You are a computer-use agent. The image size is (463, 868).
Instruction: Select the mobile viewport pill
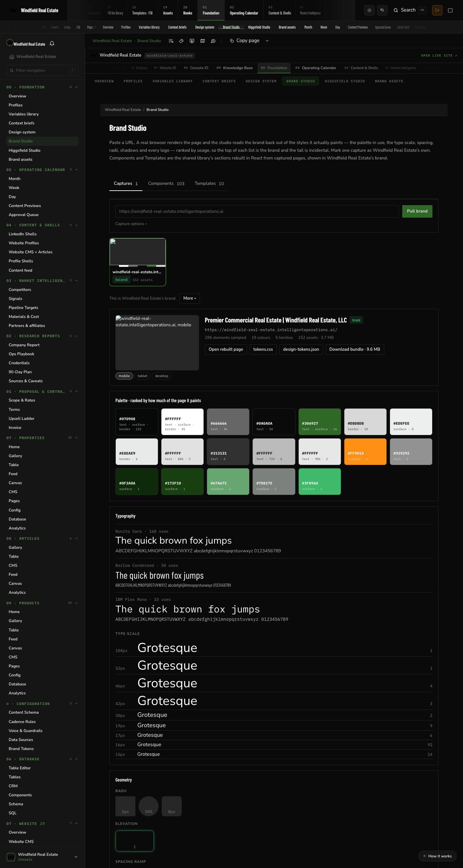pos(124,376)
